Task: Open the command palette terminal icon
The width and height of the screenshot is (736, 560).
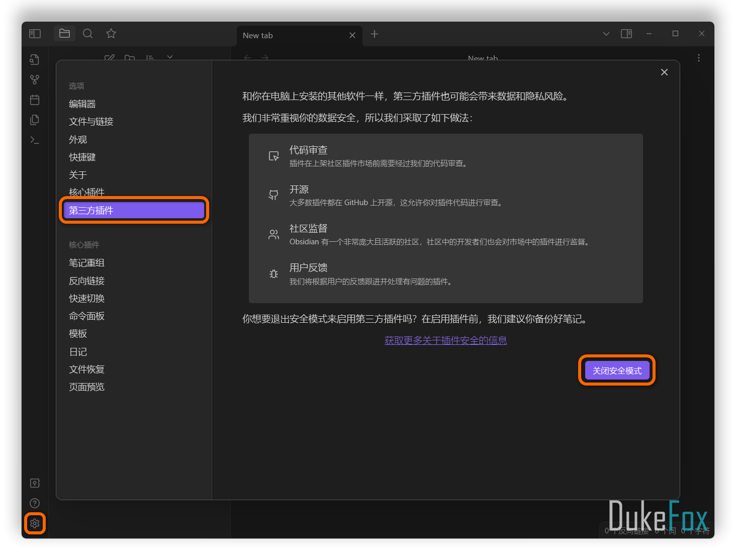Action: 35,140
